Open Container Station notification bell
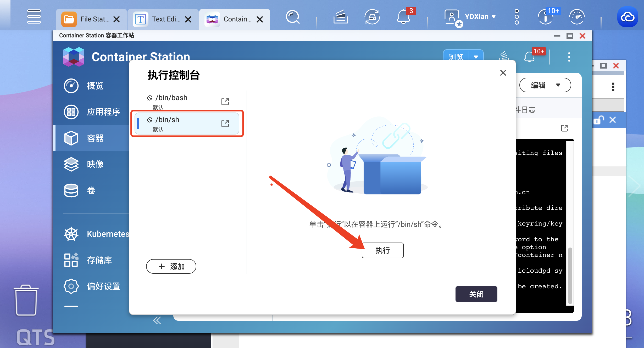The height and width of the screenshot is (348, 644). pyautogui.click(x=529, y=57)
